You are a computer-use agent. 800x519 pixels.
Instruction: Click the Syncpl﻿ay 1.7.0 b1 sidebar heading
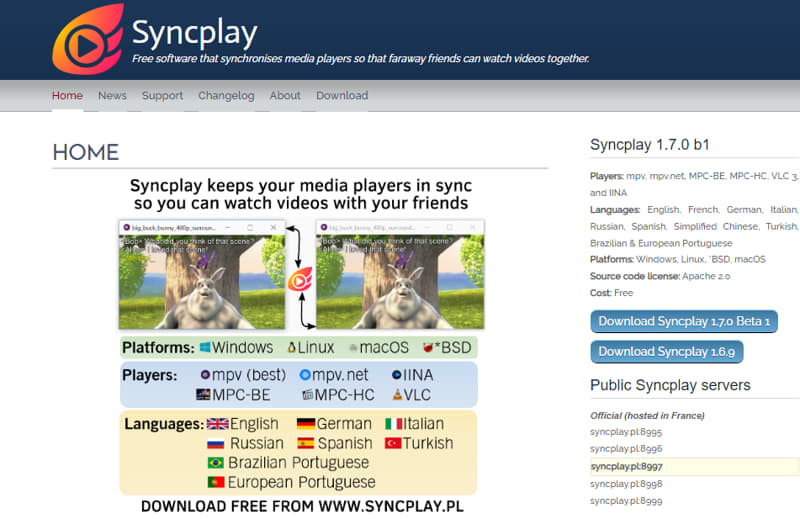pyautogui.click(x=649, y=144)
